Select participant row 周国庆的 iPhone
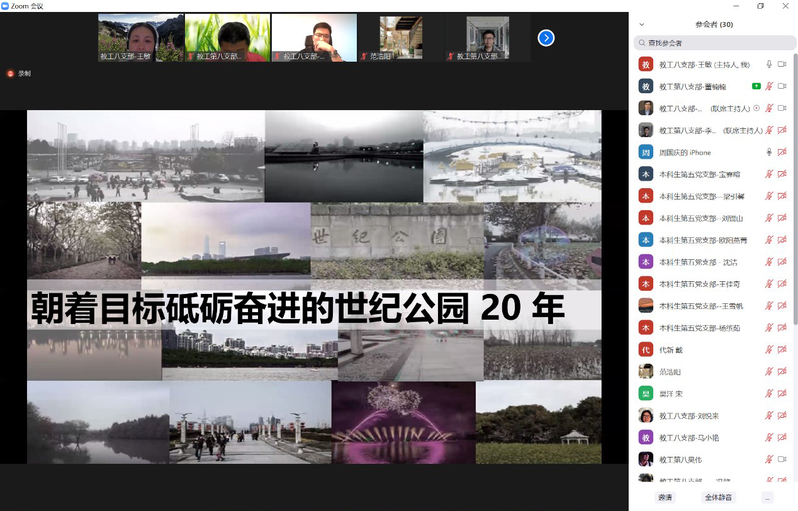Screen dimensions: 798x511 (x=700, y=152)
